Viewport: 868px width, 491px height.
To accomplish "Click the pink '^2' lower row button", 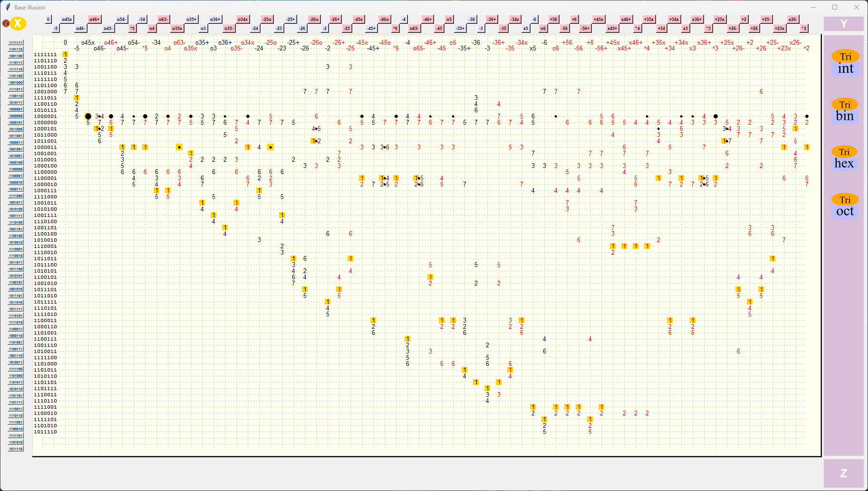I will [x=804, y=28].
